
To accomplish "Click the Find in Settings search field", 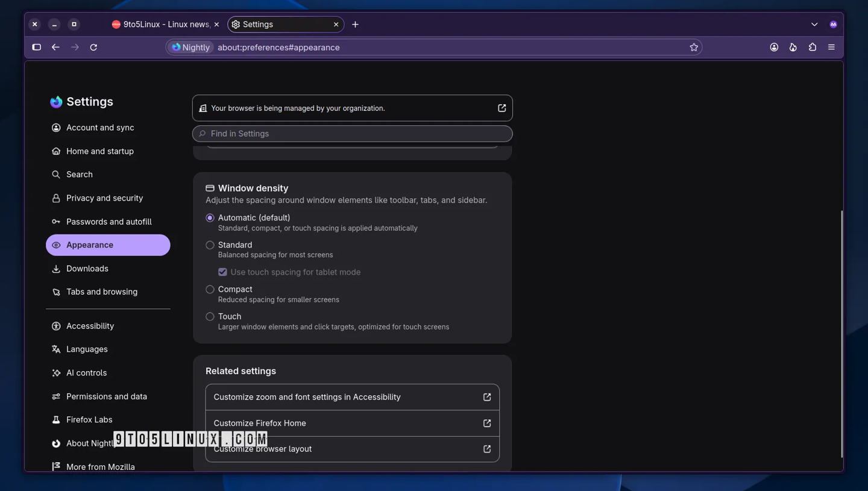I will (x=352, y=134).
